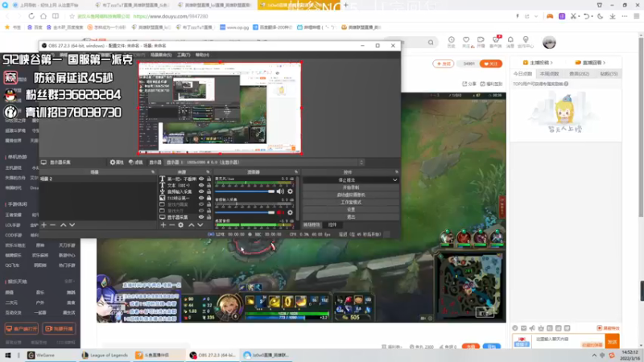Switch to League of Legends in taskbar
The width and height of the screenshot is (644, 362).
point(105,356)
